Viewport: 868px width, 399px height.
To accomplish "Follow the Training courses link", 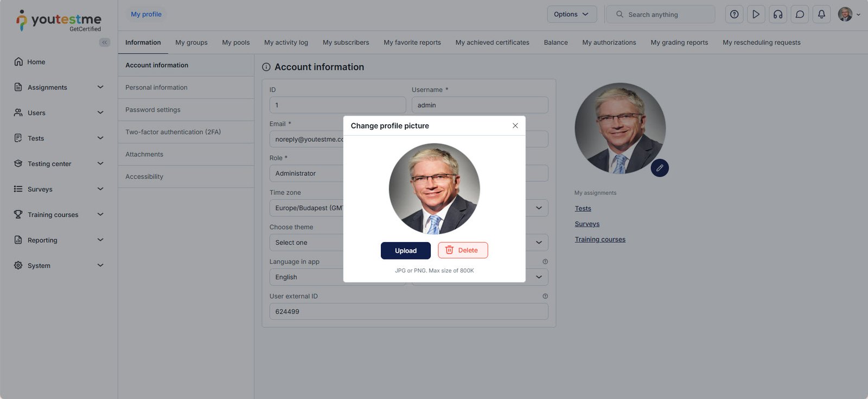I will 600,239.
